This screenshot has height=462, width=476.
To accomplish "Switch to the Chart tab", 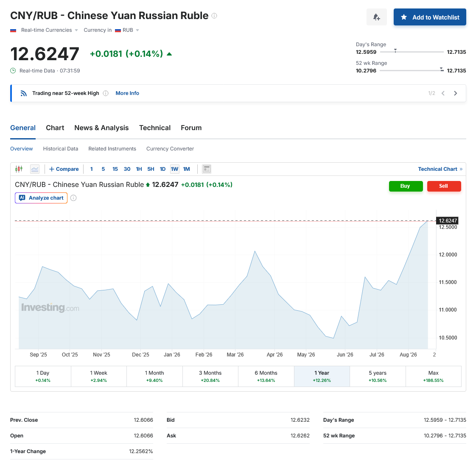I will point(55,128).
